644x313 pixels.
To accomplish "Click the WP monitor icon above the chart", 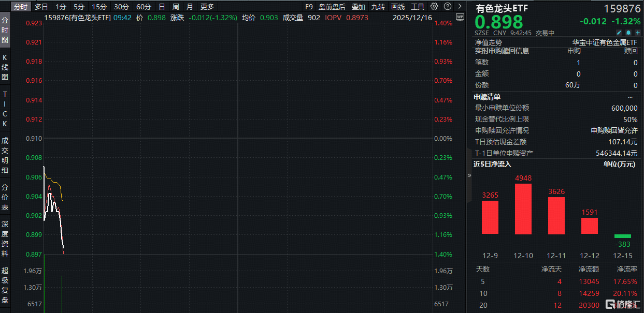I will [x=460, y=17].
